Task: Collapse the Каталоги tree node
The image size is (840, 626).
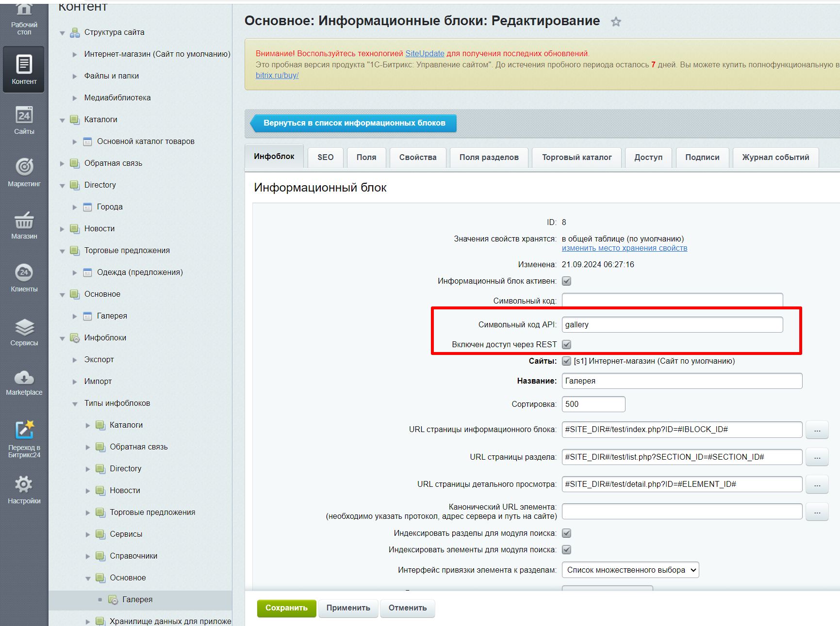Action: (x=62, y=120)
